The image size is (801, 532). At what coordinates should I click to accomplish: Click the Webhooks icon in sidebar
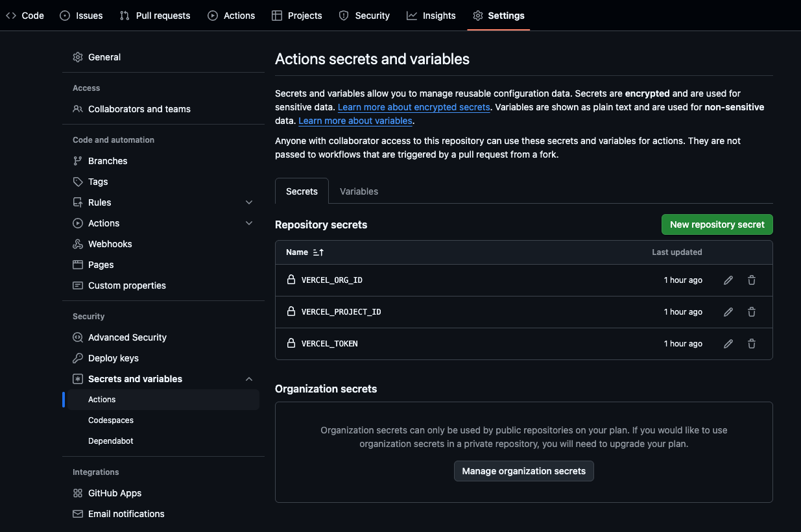tap(78, 244)
